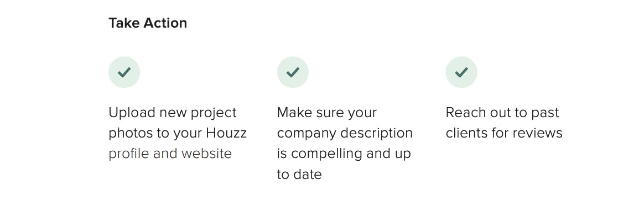
Task: Click the 'profile and website' text line
Action: 170,154
